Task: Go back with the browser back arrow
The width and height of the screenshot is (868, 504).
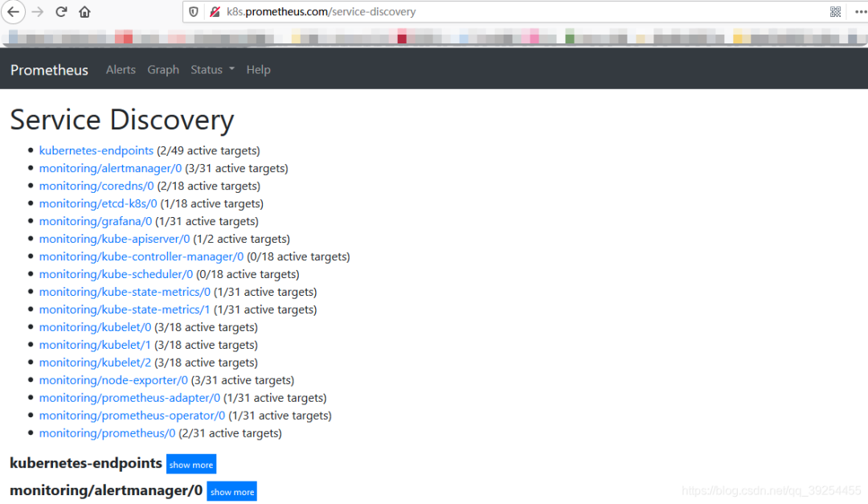Action: (x=14, y=11)
